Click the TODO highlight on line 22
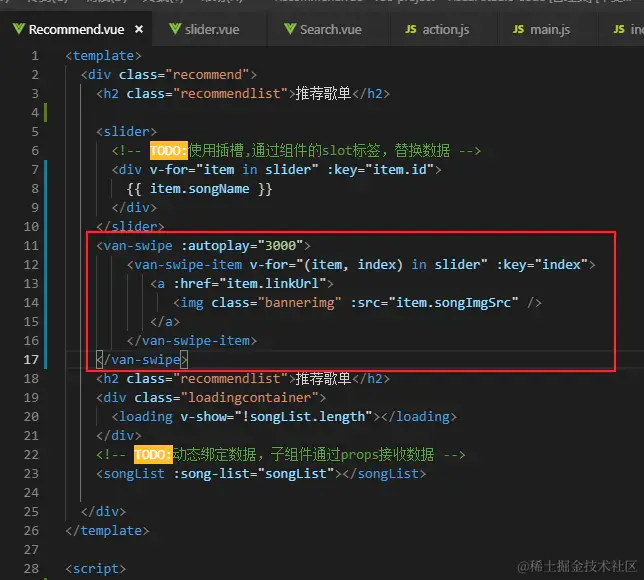 (x=153, y=455)
